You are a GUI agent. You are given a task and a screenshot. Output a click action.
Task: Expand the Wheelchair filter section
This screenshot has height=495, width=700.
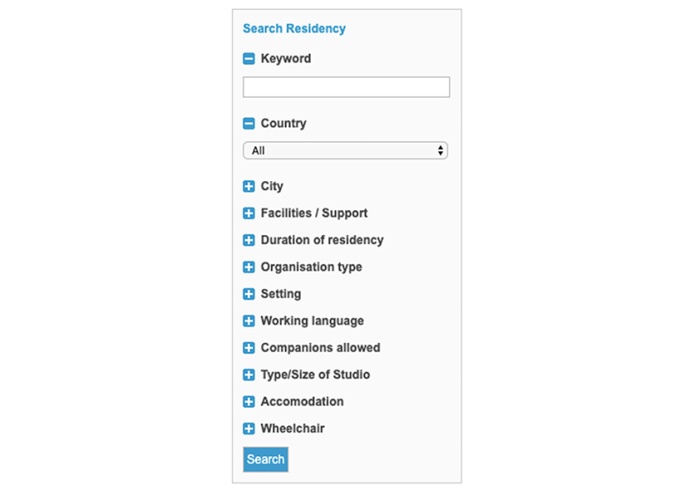point(292,428)
